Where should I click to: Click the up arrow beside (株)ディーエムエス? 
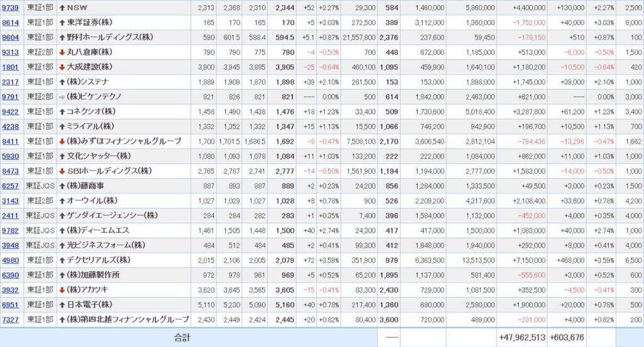[62, 230]
